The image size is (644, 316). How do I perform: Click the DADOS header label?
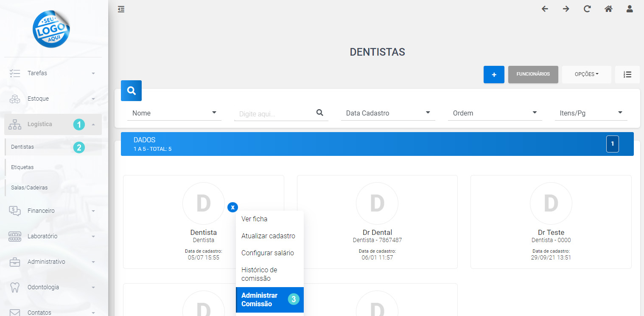click(145, 140)
